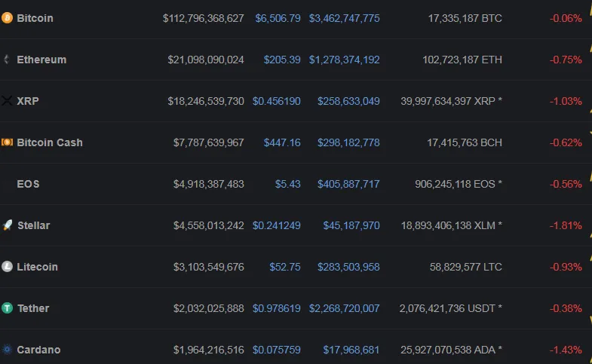Screen dimensions: 592x364
Task: Click Litecoin volume $283,503,958
Action: click(348, 267)
